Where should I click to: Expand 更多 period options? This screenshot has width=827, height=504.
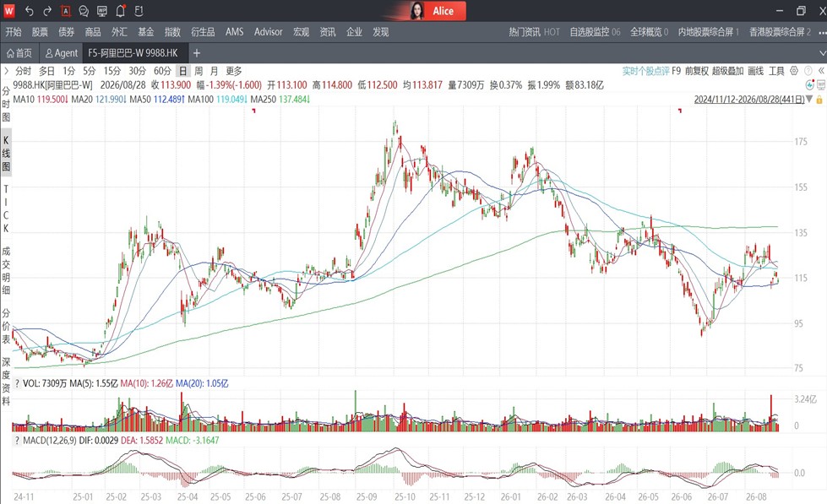click(x=234, y=71)
